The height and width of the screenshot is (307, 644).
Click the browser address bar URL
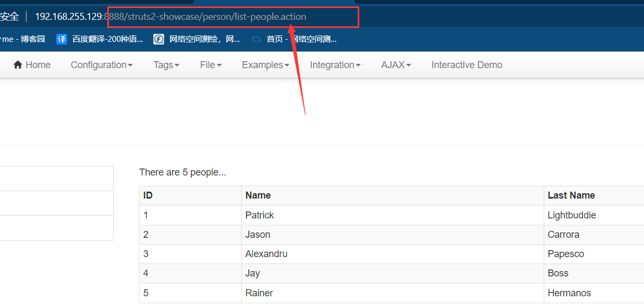pos(171,17)
